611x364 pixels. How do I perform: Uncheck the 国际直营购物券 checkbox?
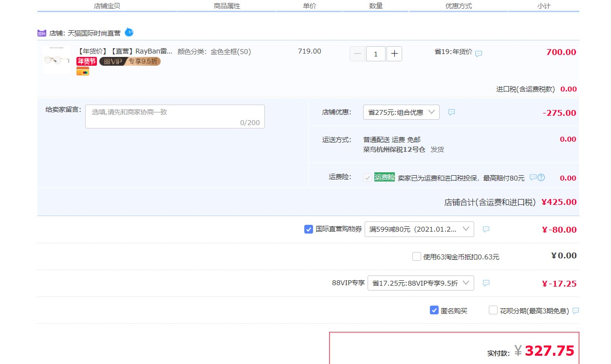(x=309, y=229)
